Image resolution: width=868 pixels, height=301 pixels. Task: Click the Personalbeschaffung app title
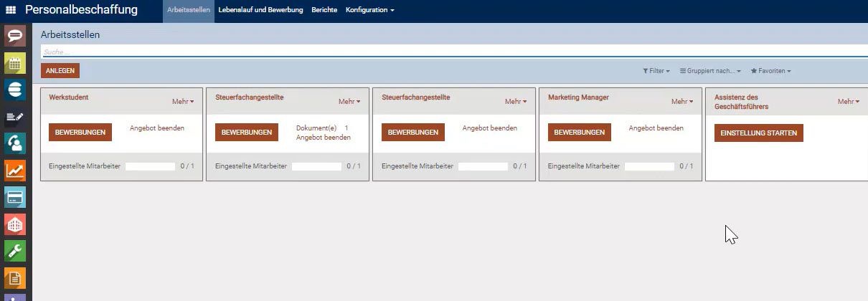[x=81, y=10]
